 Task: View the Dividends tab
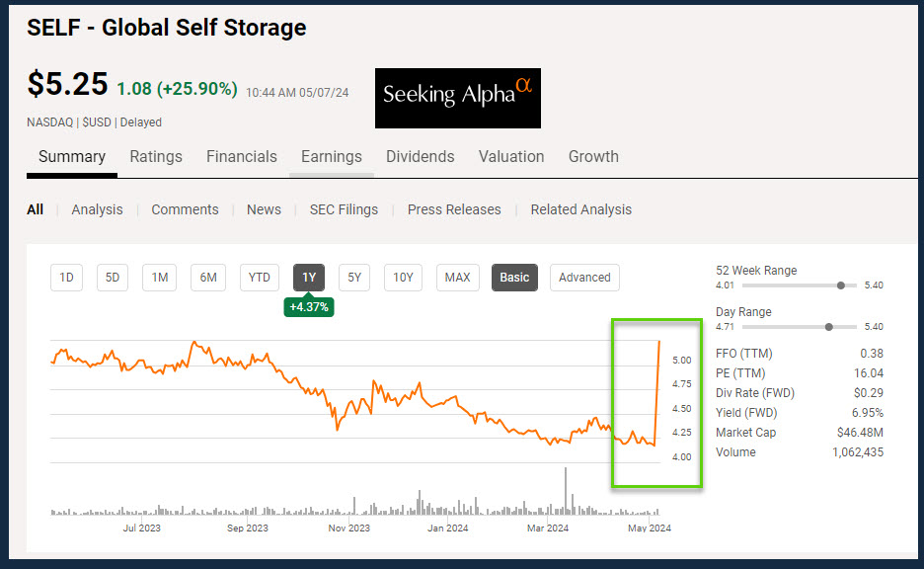[420, 156]
